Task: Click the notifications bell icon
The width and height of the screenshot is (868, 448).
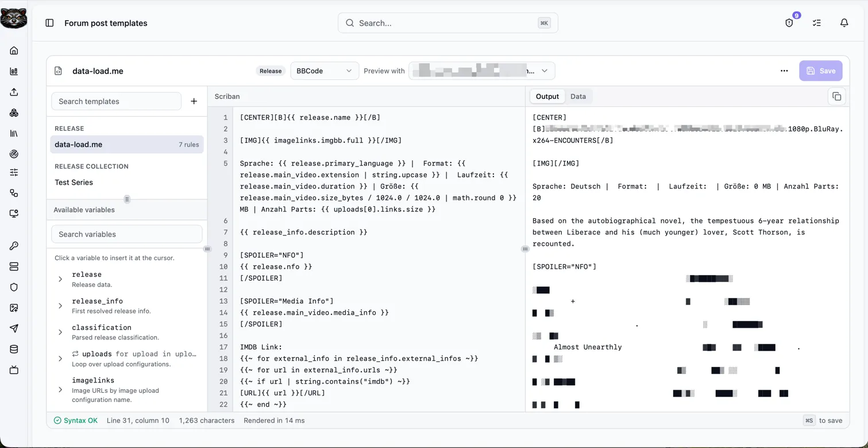Action: tap(844, 23)
